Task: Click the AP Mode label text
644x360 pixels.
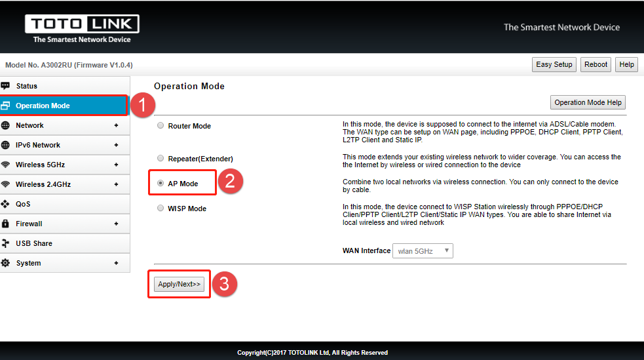Action: (x=183, y=184)
